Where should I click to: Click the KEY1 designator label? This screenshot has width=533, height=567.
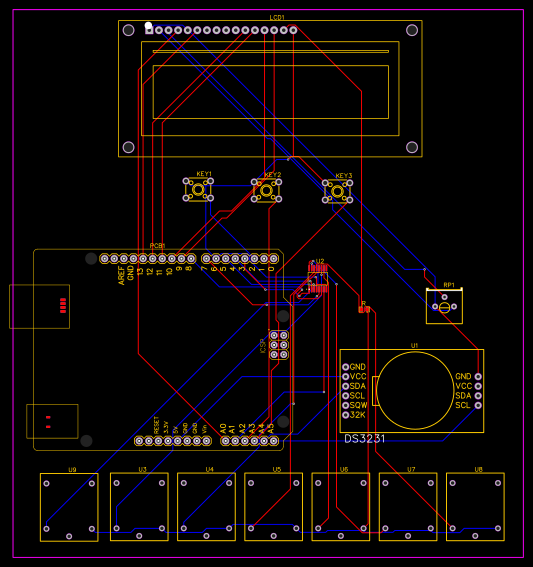[204, 174]
